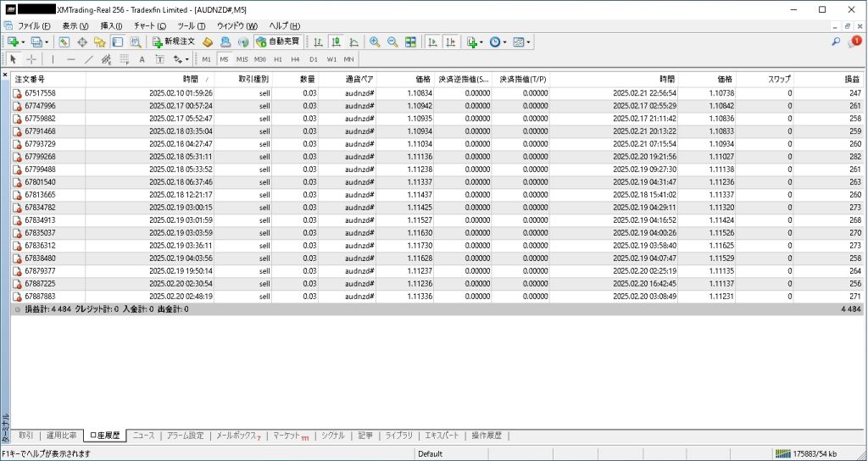Image resolution: width=868 pixels, height=461 pixels.
Task: Click the zoom in magnifier icon
Action: click(x=374, y=42)
